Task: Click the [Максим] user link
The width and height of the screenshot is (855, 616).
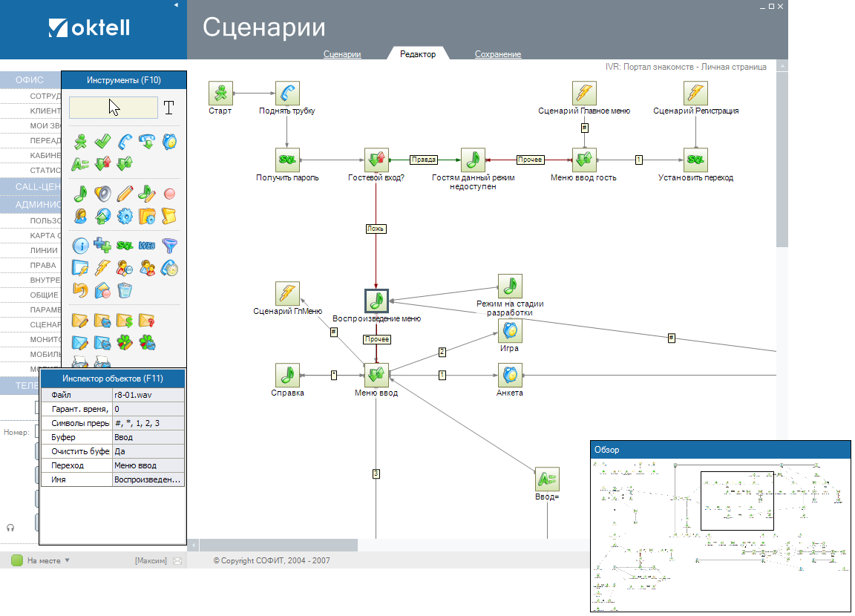Action: pos(151,561)
